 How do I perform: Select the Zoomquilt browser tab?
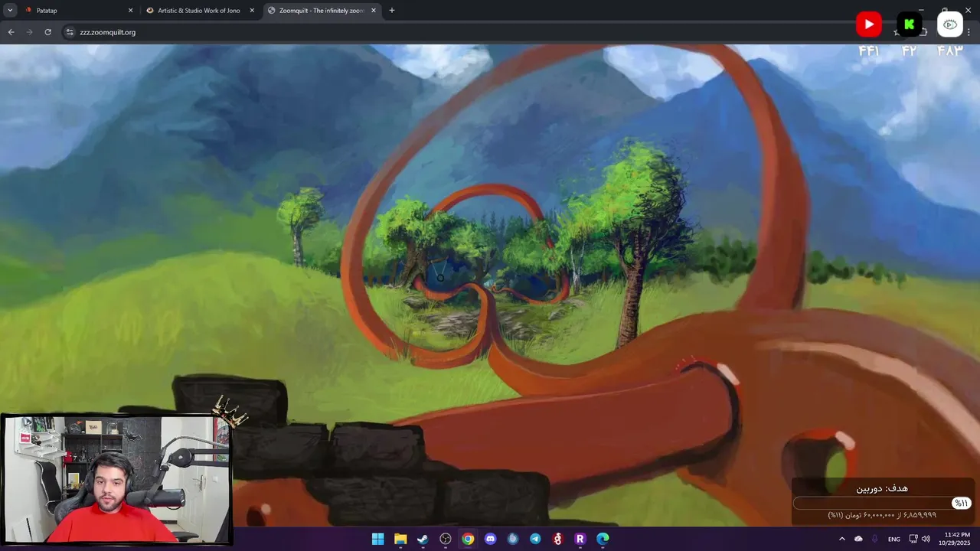[322, 11]
